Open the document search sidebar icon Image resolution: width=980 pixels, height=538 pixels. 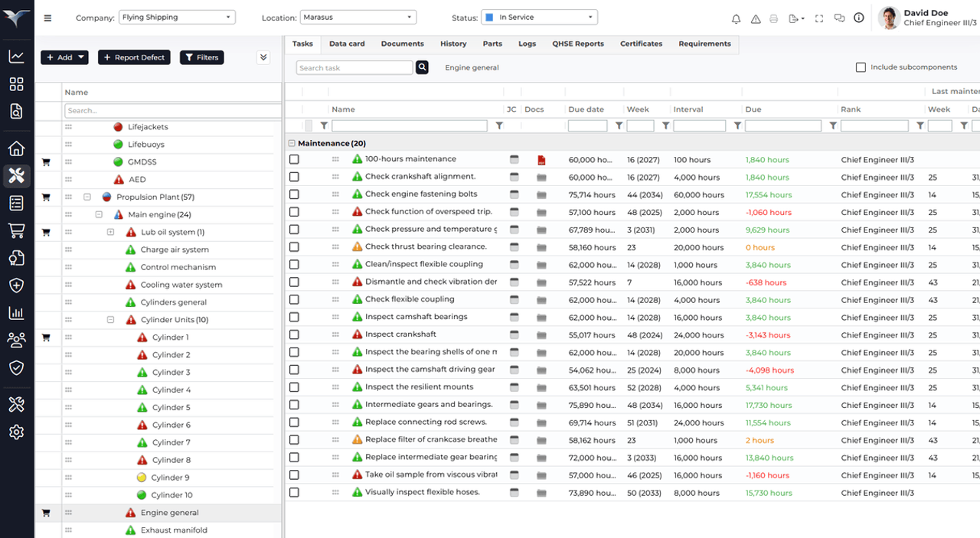point(16,111)
